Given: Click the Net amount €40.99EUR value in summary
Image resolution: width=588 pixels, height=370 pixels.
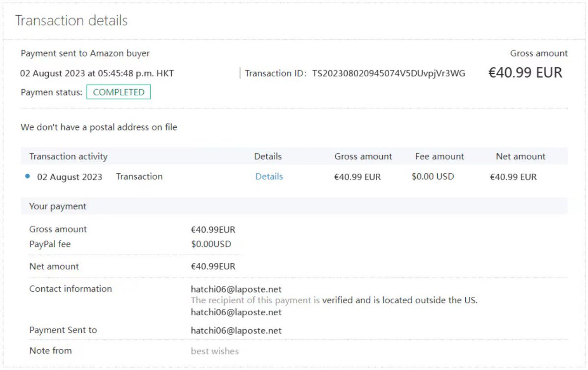Looking at the screenshot, I should click(x=213, y=267).
